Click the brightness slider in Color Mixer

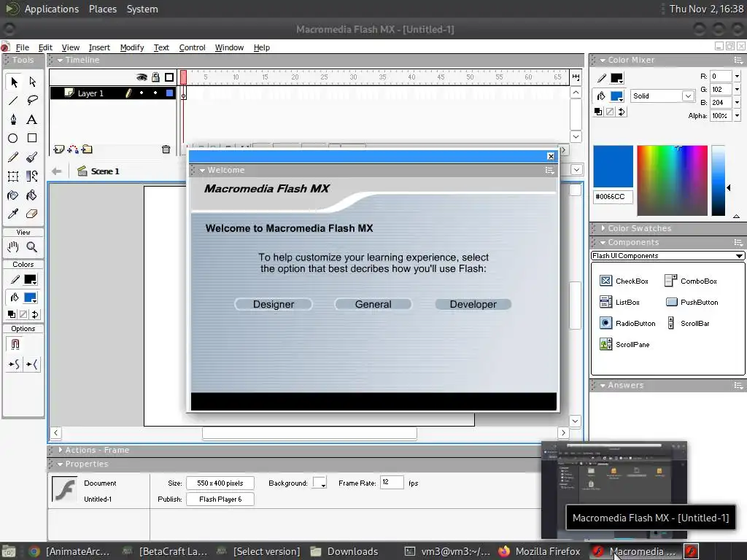(718, 181)
